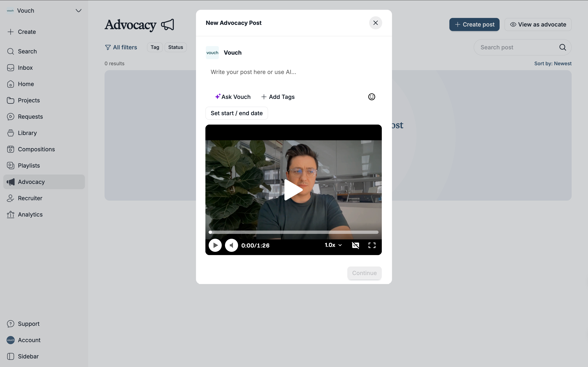This screenshot has height=367, width=588.
Task: Open the Recruiter section
Action: [30, 198]
